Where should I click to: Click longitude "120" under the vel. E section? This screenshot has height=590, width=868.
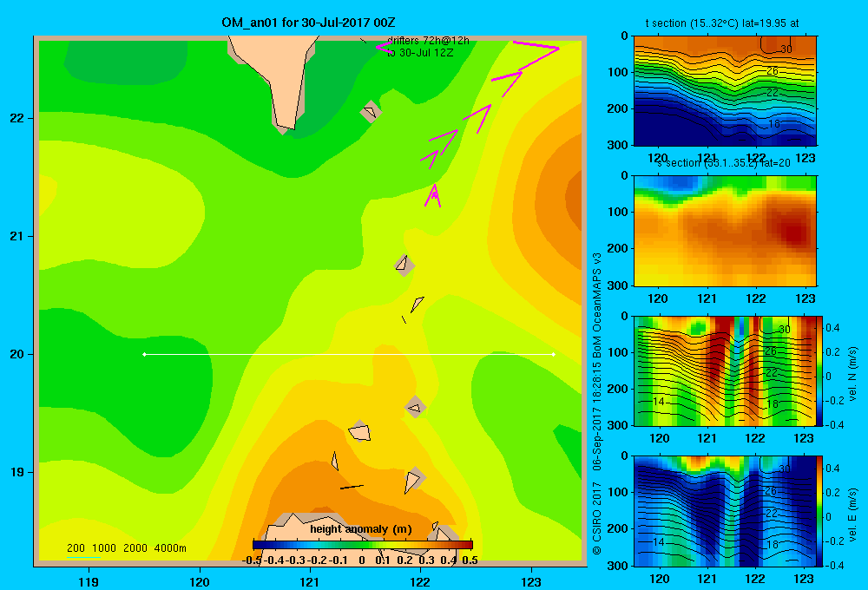coord(659,579)
